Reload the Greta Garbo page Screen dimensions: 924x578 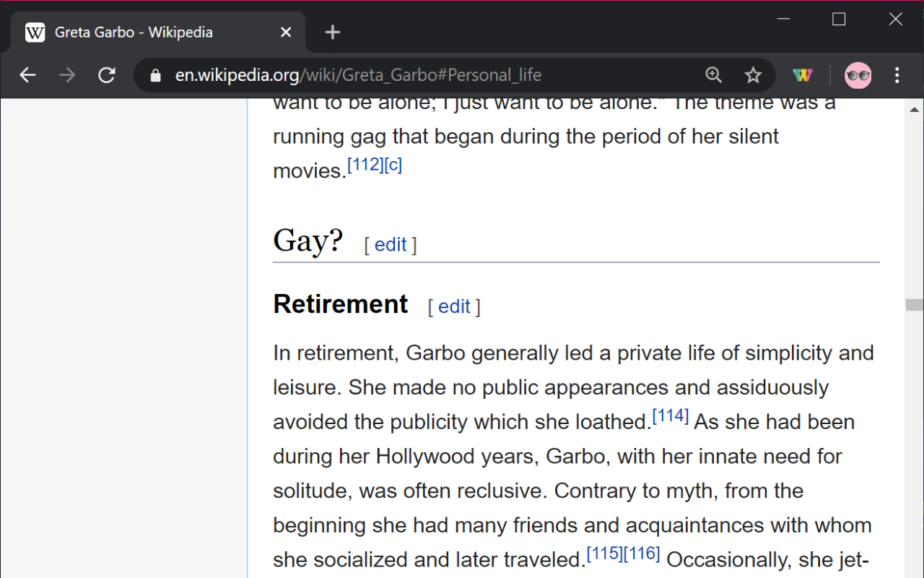pyautogui.click(x=107, y=74)
